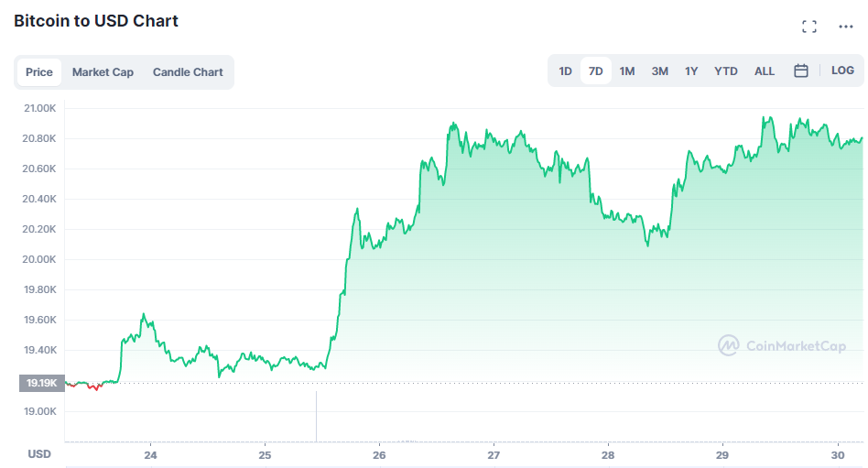
Task: Click the 19.00K y-axis label
Action: [x=39, y=411]
